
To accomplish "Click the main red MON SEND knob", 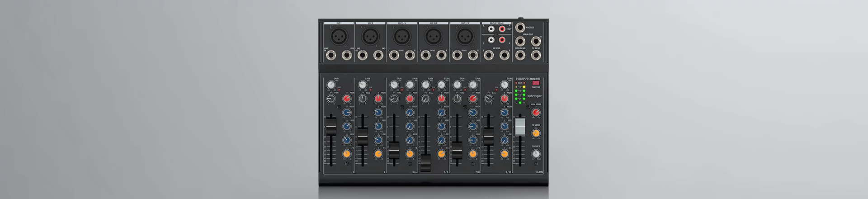I will pyautogui.click(x=536, y=112).
